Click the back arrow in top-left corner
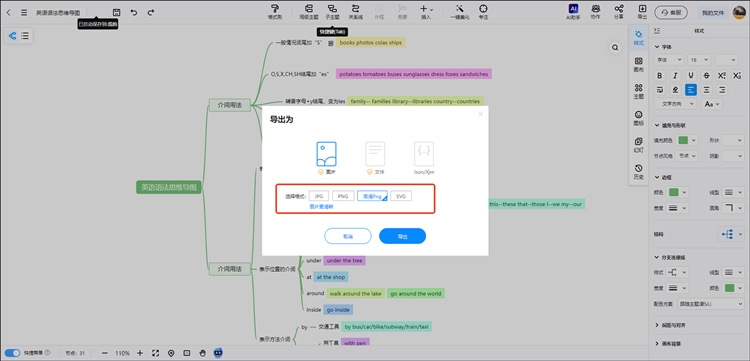 pyautogui.click(x=8, y=12)
